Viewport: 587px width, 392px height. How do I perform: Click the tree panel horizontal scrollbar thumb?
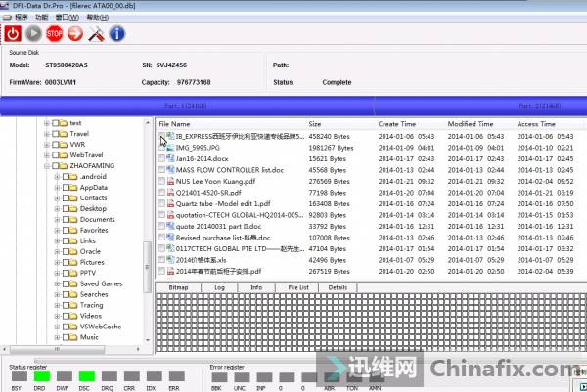pos(58,349)
